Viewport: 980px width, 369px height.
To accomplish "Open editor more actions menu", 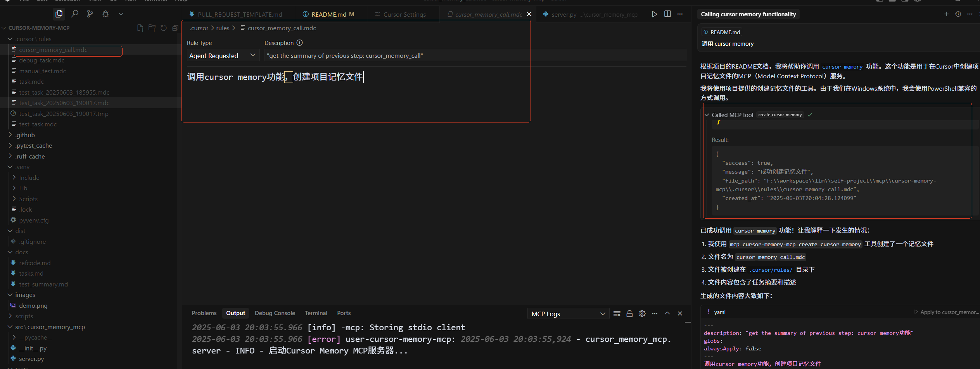I will (680, 14).
